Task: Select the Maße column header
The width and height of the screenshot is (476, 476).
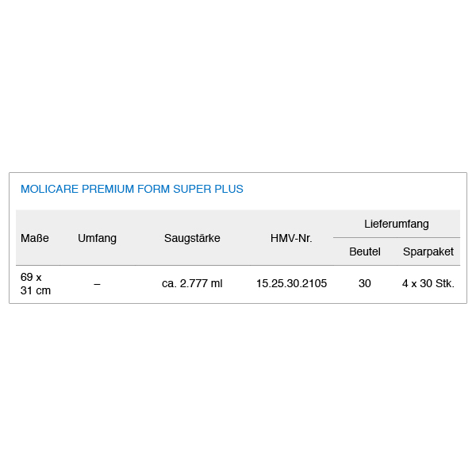Action: 35,238
